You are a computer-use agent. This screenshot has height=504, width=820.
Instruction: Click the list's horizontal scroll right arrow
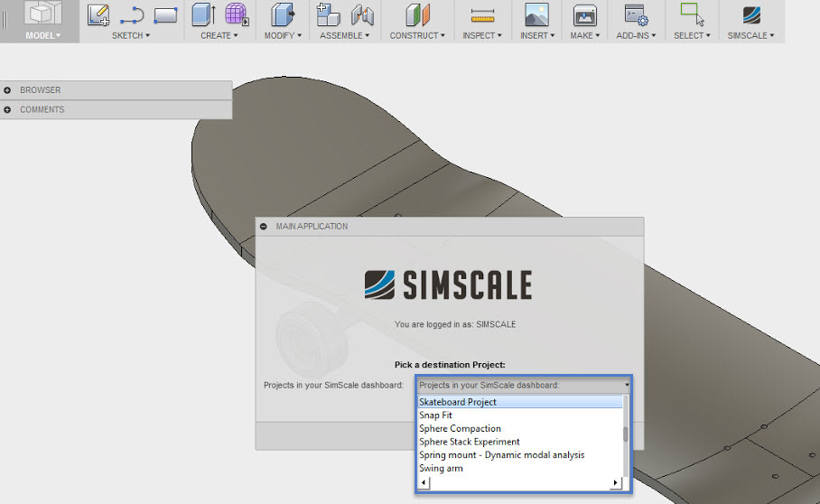616,483
